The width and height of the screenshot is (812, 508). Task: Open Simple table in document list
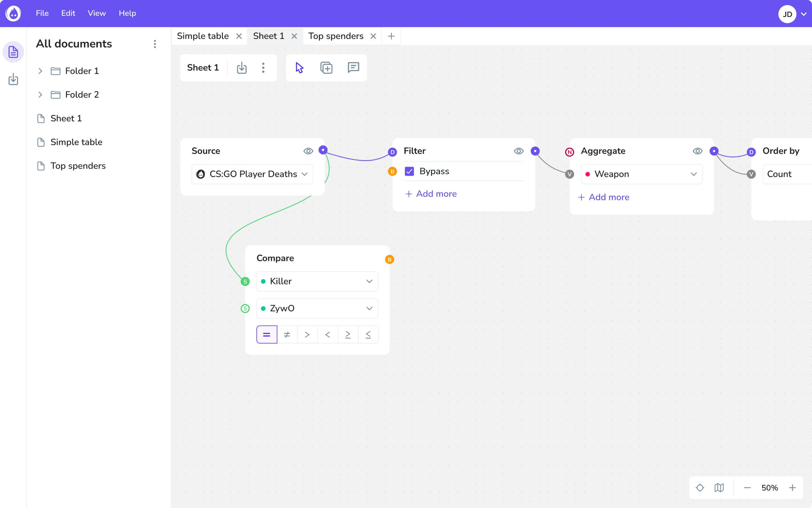76,142
